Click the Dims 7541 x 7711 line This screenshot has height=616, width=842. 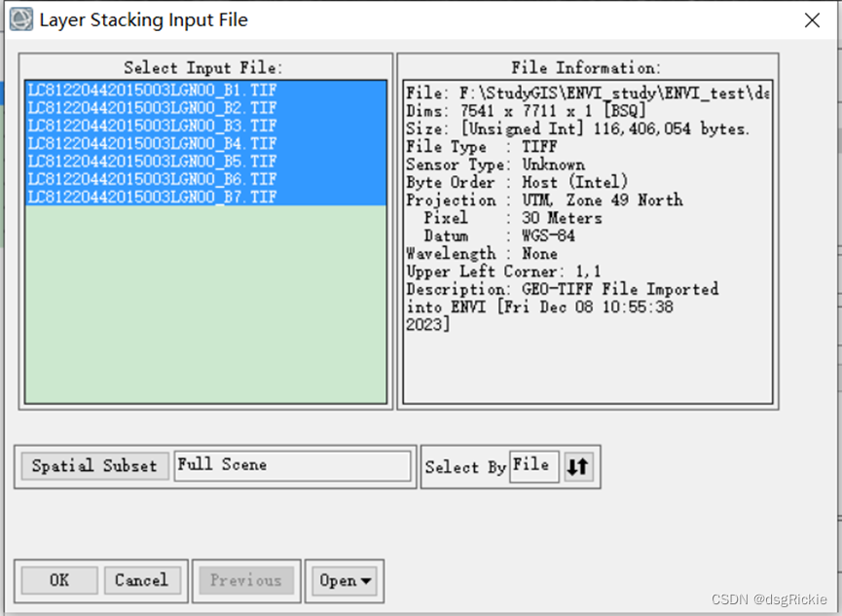pos(526,111)
